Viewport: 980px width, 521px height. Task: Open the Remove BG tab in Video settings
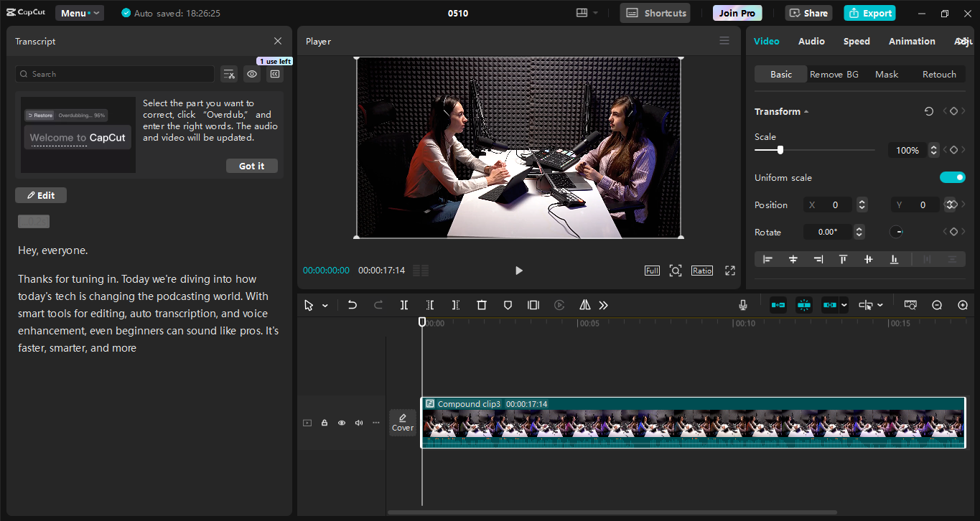[x=834, y=74]
